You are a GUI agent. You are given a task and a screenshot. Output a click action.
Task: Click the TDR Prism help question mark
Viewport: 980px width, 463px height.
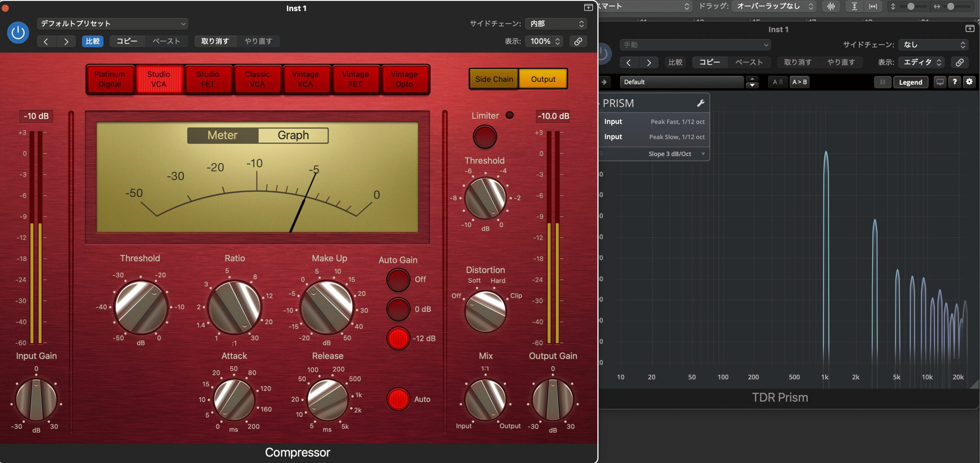pyautogui.click(x=955, y=82)
